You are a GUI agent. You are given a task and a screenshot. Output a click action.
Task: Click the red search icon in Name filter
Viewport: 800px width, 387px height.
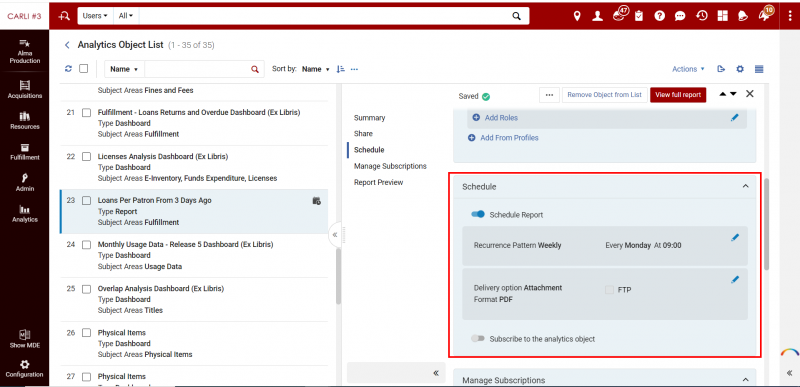click(x=255, y=69)
